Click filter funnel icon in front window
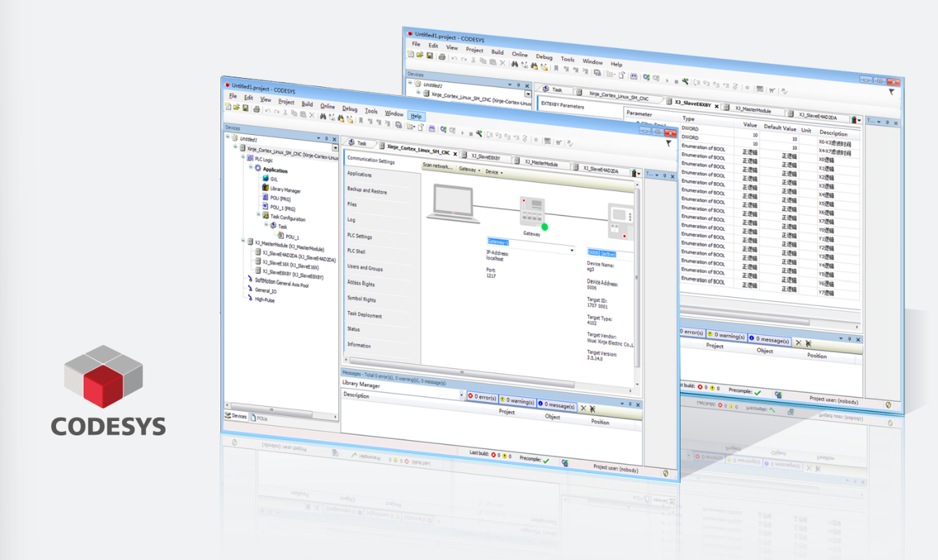The width and height of the screenshot is (938, 560). [x=668, y=143]
